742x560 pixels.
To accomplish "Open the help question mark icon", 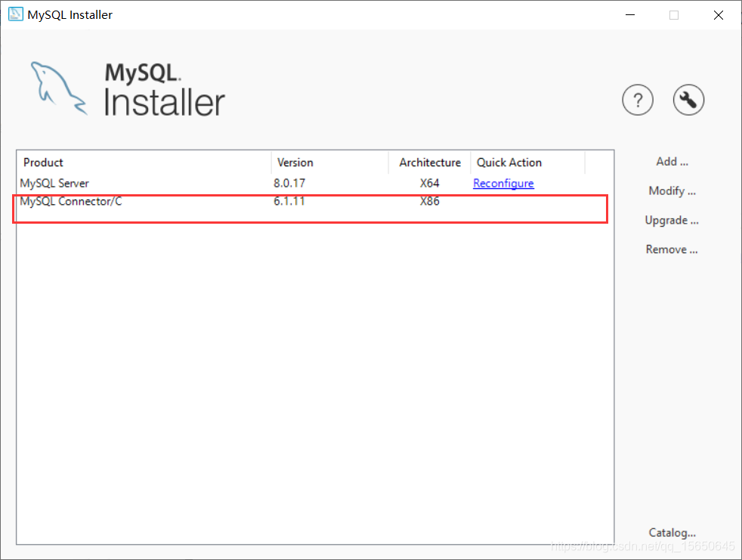I will (x=638, y=100).
